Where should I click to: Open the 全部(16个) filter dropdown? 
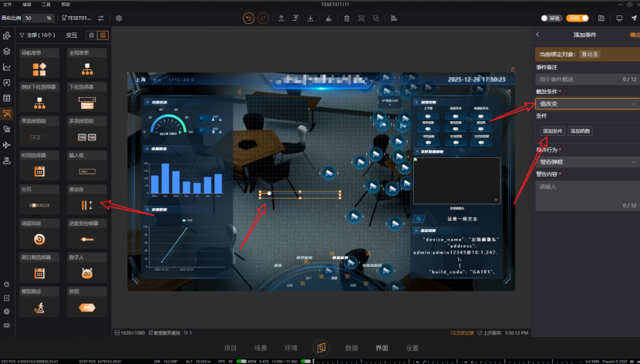point(37,35)
